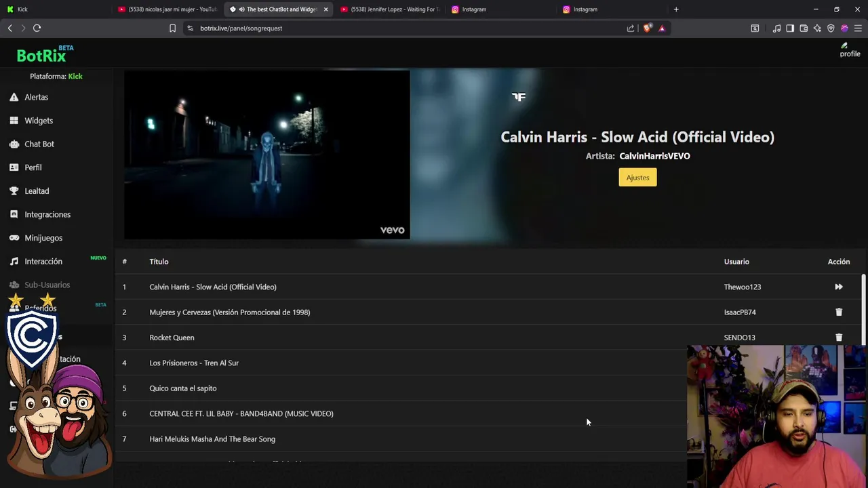Select CENTRAL CEE FT. LIL BABY row
This screenshot has width=868, height=488.
(x=241, y=413)
